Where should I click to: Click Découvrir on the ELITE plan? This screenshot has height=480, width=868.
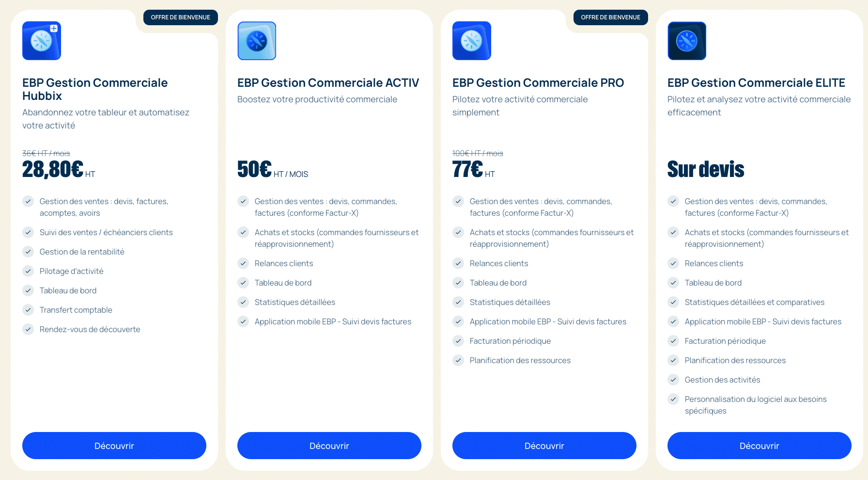[x=759, y=446]
